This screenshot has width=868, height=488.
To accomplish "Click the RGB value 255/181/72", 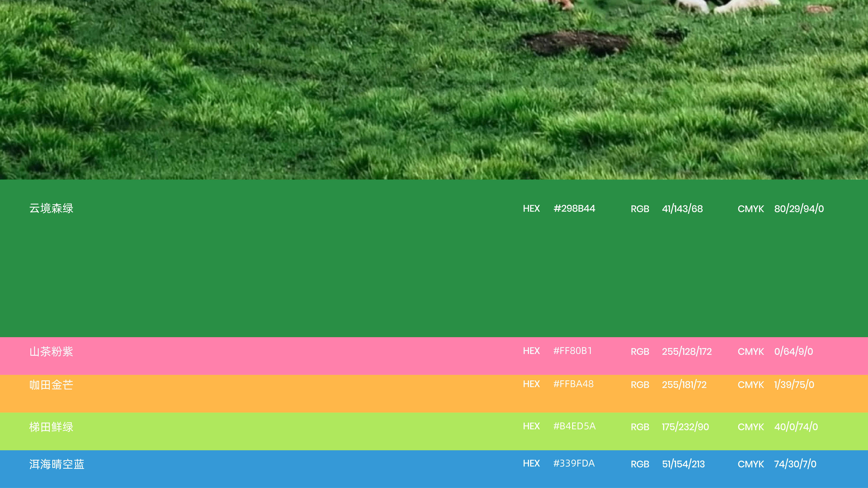I will pos(684,385).
